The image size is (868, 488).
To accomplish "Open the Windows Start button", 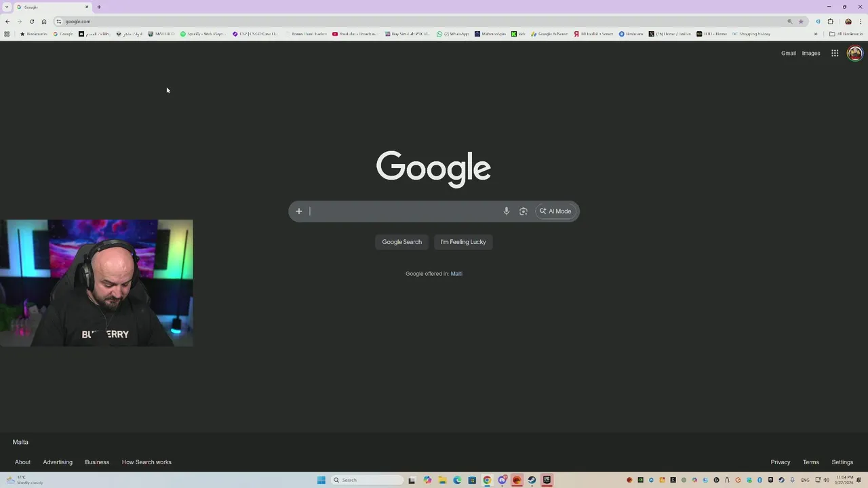I will point(321,480).
